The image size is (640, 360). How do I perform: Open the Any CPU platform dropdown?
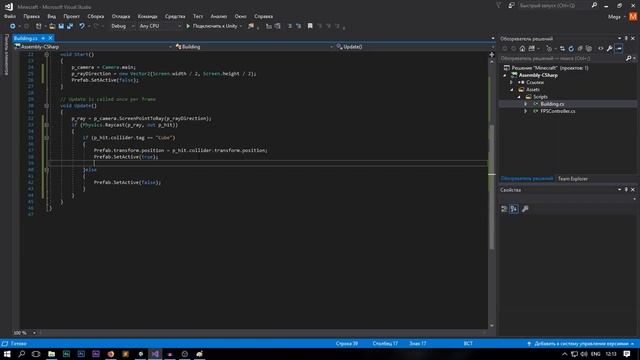click(x=160, y=26)
